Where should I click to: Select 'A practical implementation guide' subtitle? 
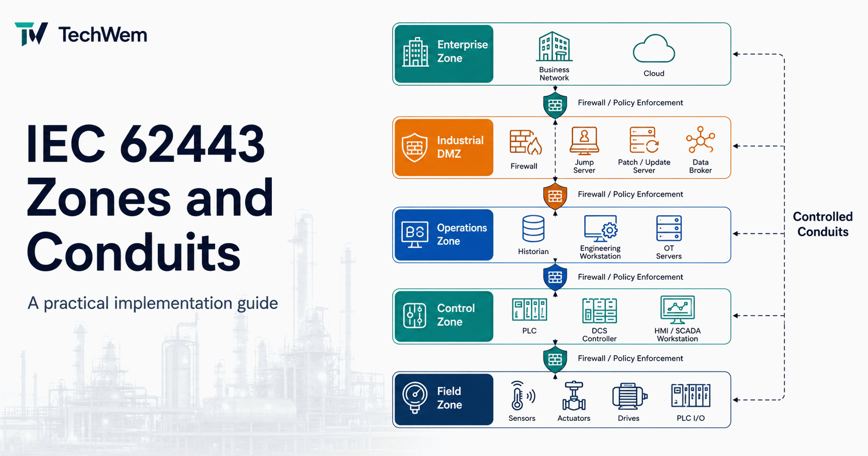click(x=153, y=303)
